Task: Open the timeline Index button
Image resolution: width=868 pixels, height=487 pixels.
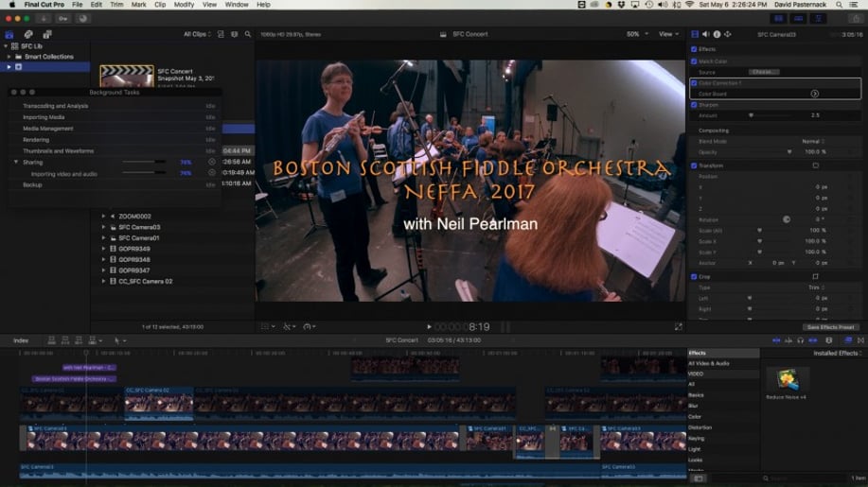Action: [x=21, y=340]
